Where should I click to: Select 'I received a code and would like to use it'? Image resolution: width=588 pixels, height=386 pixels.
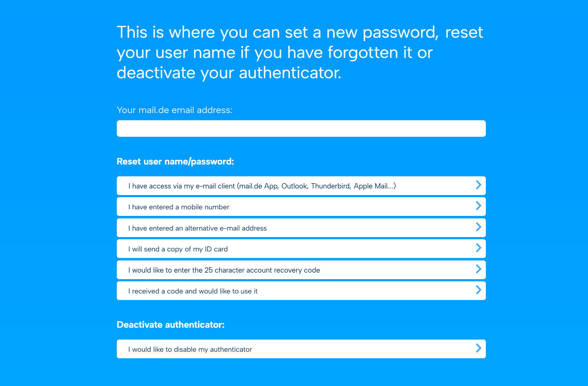point(301,291)
